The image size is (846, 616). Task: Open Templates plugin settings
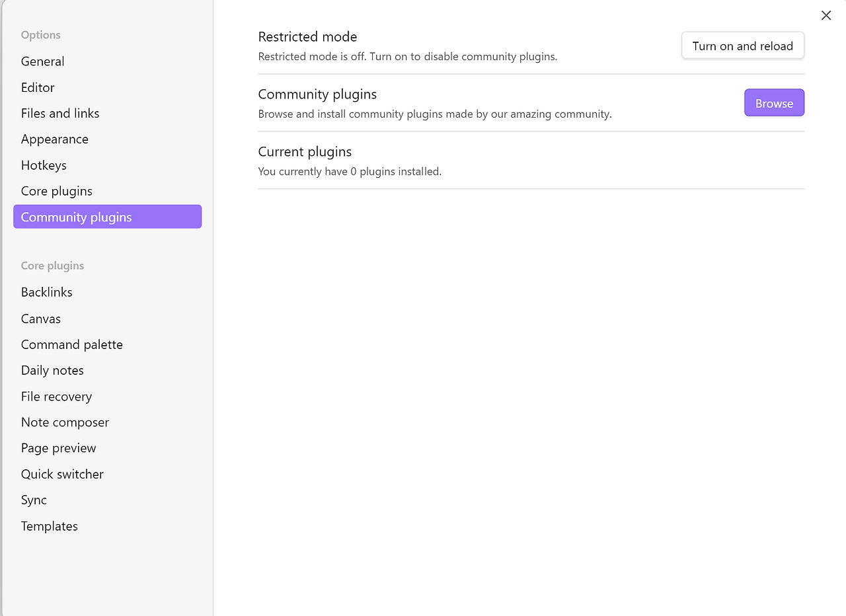click(x=50, y=526)
